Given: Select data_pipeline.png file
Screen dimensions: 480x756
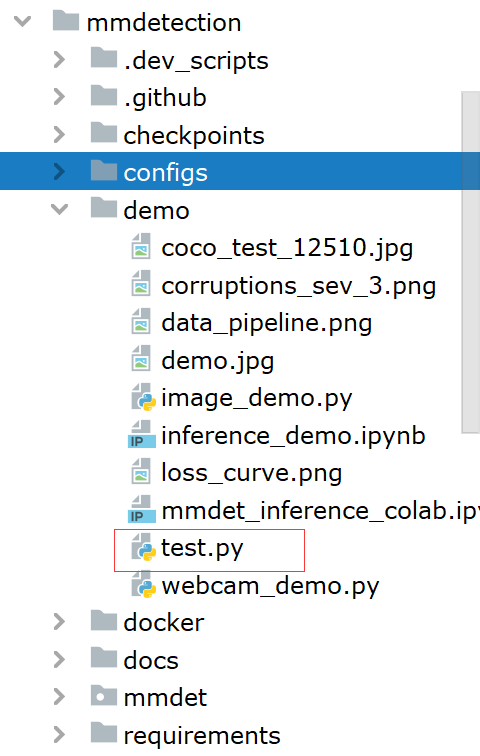Looking at the screenshot, I should (x=267, y=323).
